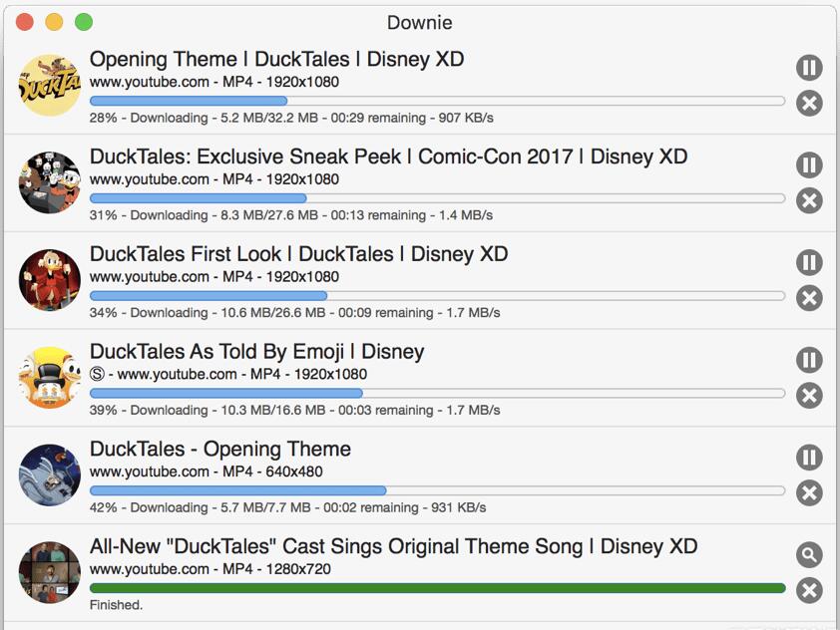Close the Downie window with red button

pos(25,22)
